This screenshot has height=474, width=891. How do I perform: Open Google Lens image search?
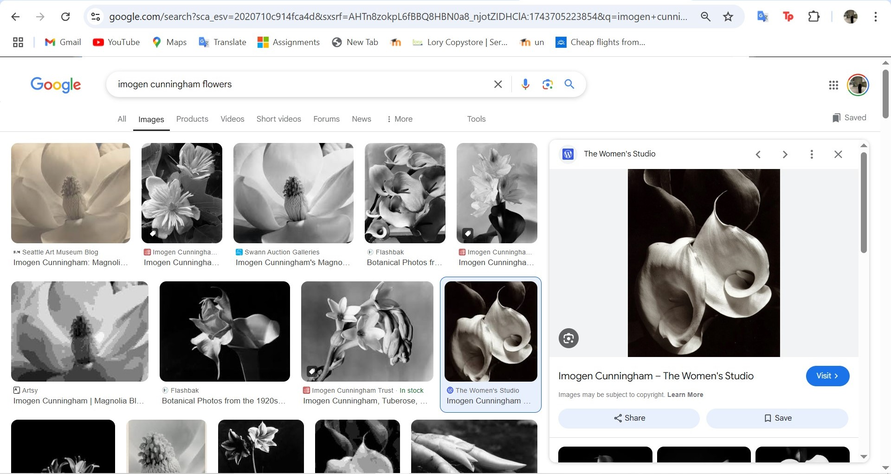pyautogui.click(x=547, y=85)
